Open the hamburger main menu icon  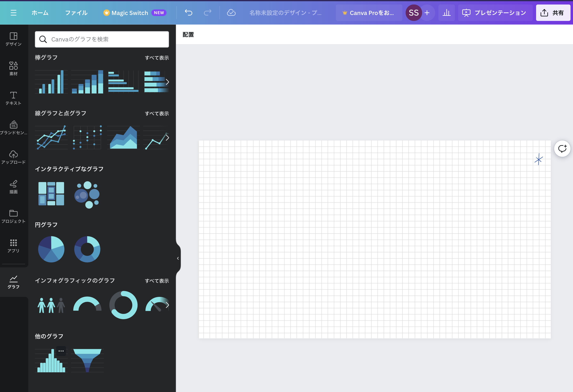pos(13,13)
